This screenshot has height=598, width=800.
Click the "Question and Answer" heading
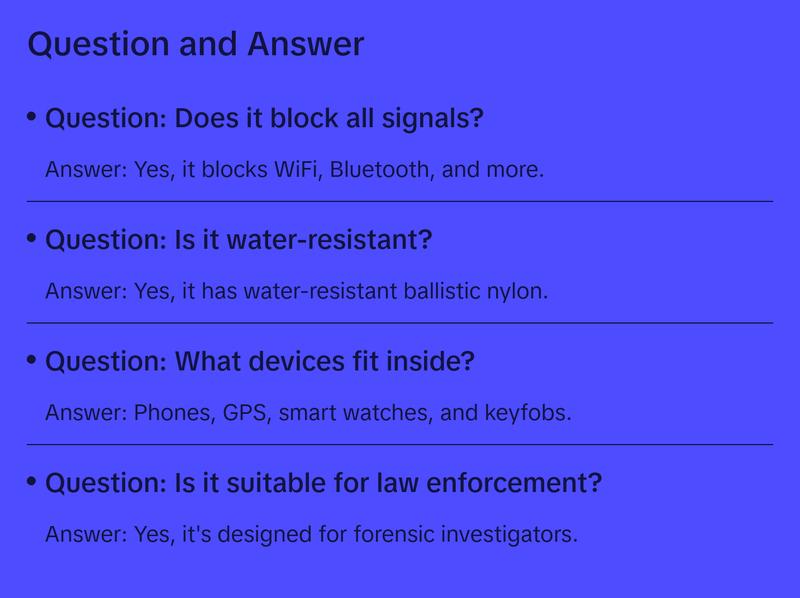coord(196,45)
